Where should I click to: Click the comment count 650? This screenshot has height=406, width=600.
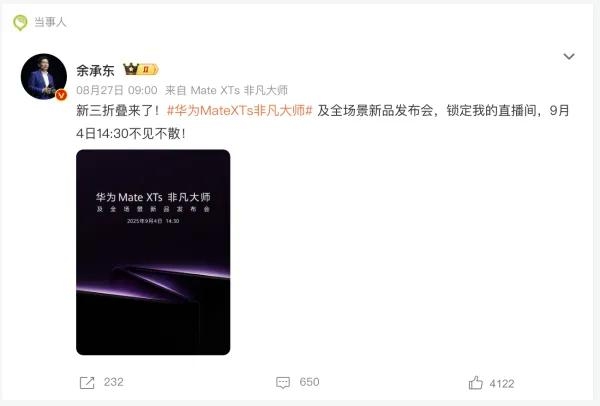309,382
